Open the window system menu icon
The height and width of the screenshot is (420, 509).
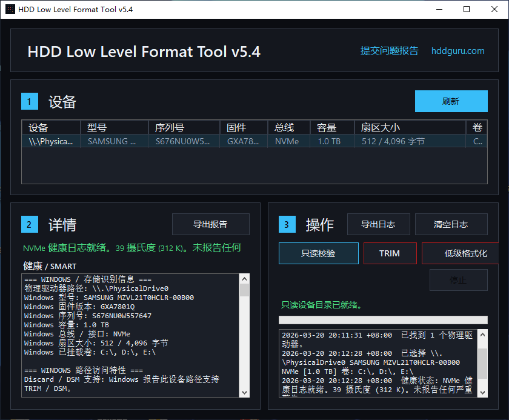click(9, 9)
